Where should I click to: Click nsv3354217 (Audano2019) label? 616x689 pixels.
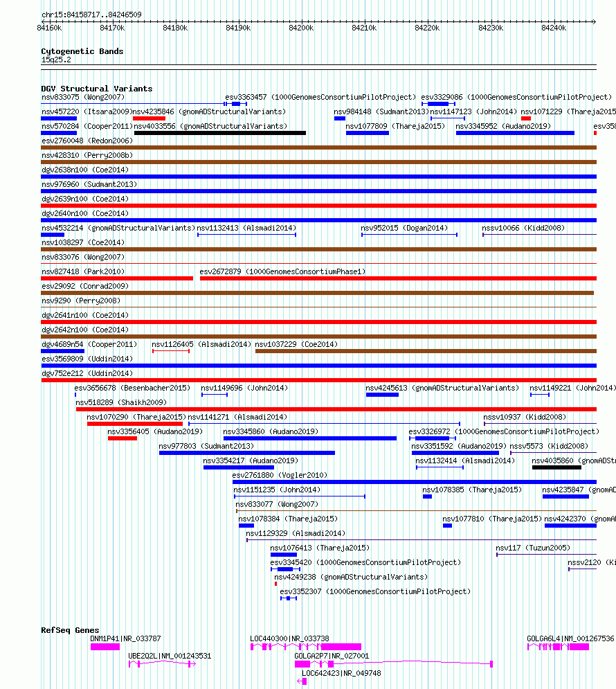tap(251, 460)
